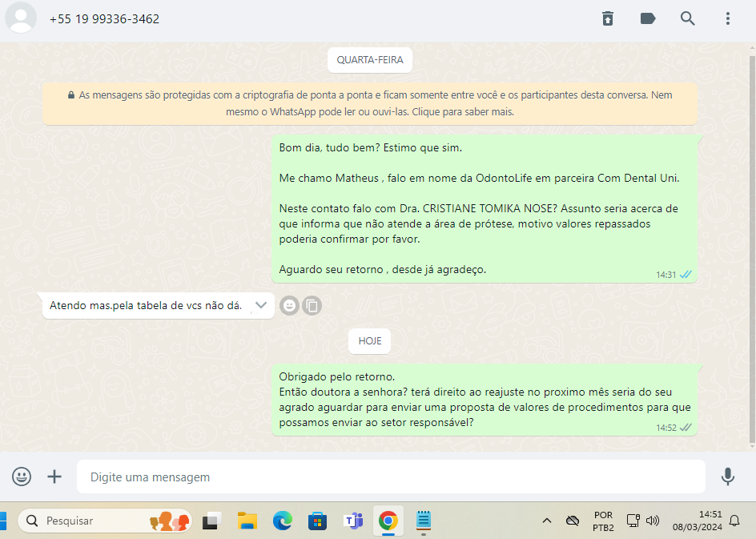Click the contact number +55 19 99336-3462
Image resolution: width=756 pixels, height=539 pixels.
click(x=104, y=18)
